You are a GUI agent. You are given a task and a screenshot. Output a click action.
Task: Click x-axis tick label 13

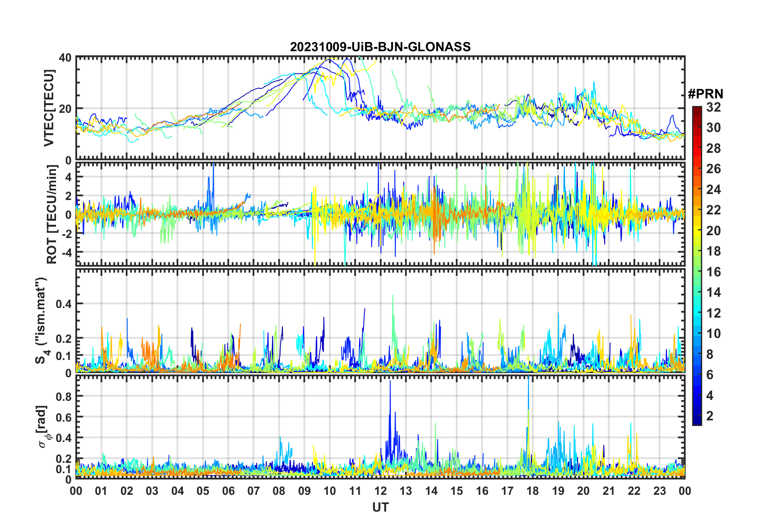(x=406, y=491)
